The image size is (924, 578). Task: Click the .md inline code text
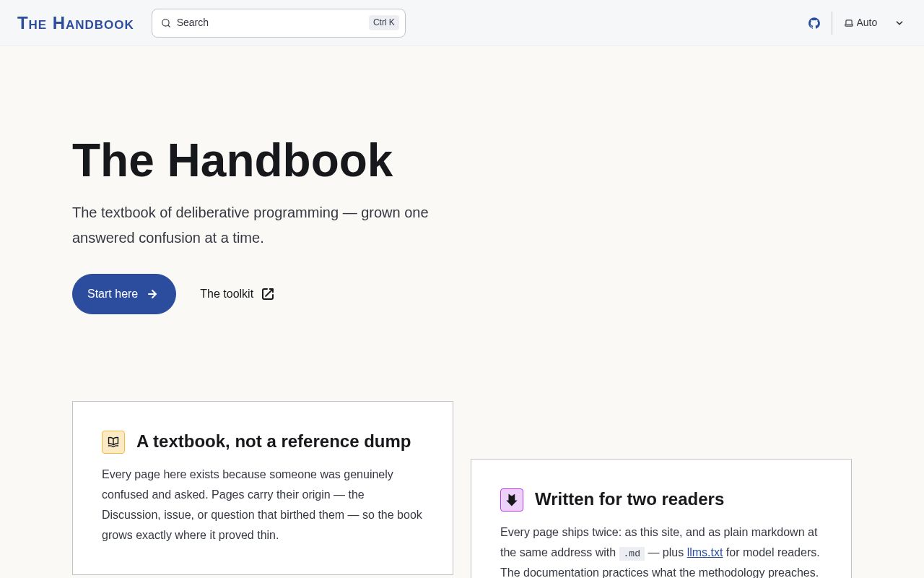pos(632,553)
